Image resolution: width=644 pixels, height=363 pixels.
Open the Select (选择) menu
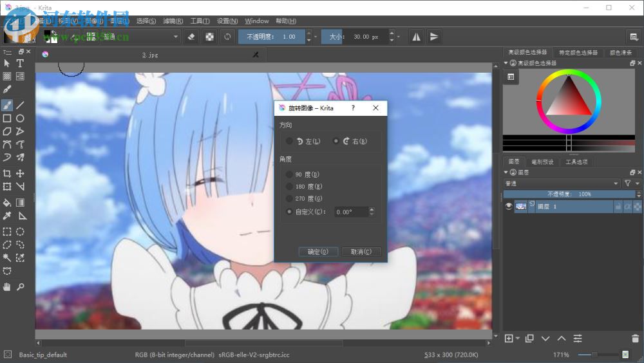(x=146, y=21)
